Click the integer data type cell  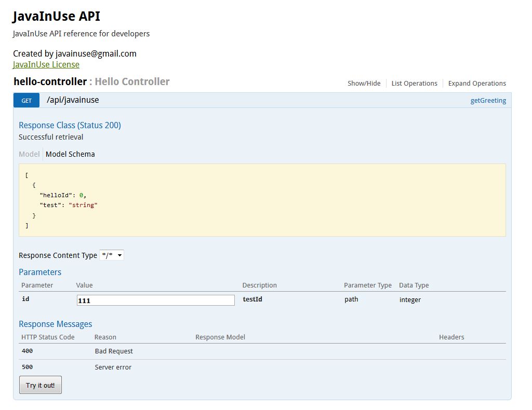410,299
